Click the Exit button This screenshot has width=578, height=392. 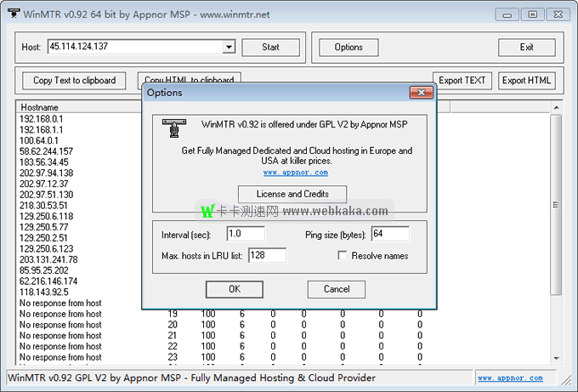pos(527,48)
